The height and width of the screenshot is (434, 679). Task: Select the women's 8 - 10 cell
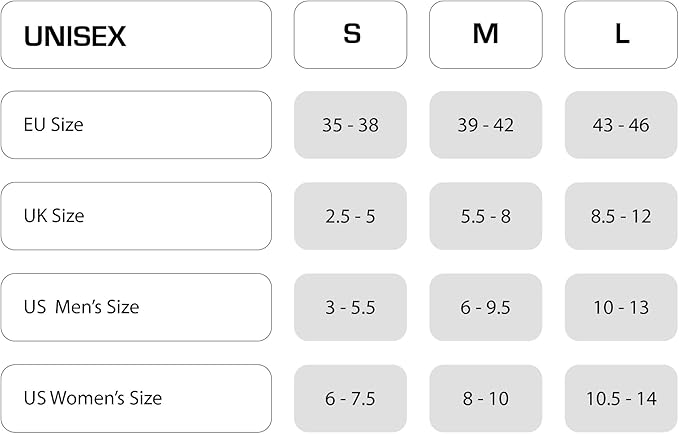click(x=486, y=398)
